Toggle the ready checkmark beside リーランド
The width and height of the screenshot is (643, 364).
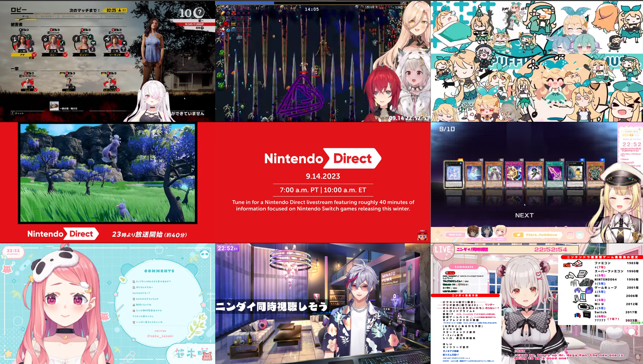[127, 54]
